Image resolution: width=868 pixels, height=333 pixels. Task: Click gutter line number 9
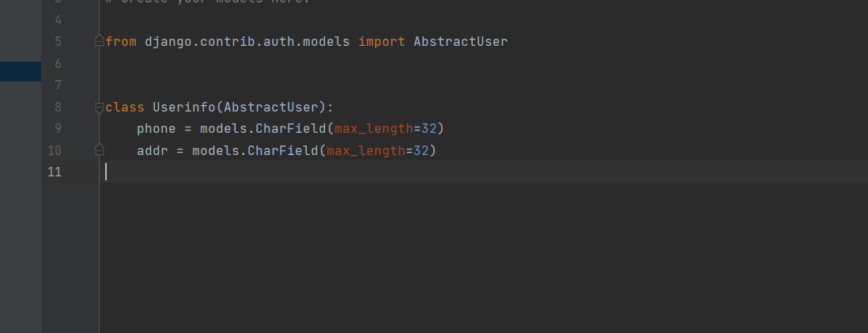click(x=55, y=128)
